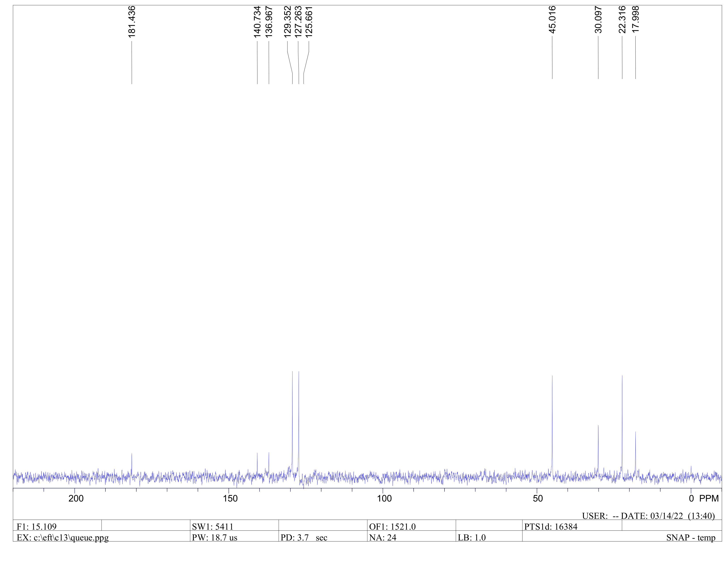Click the 30.097 peak label
Viewport: 728px width, 563px height.
coord(598,20)
